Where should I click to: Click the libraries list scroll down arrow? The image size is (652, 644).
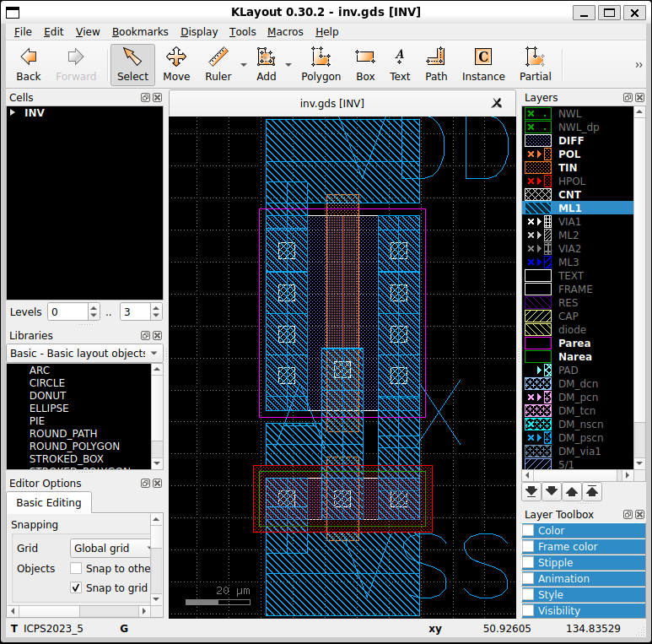pyautogui.click(x=157, y=463)
